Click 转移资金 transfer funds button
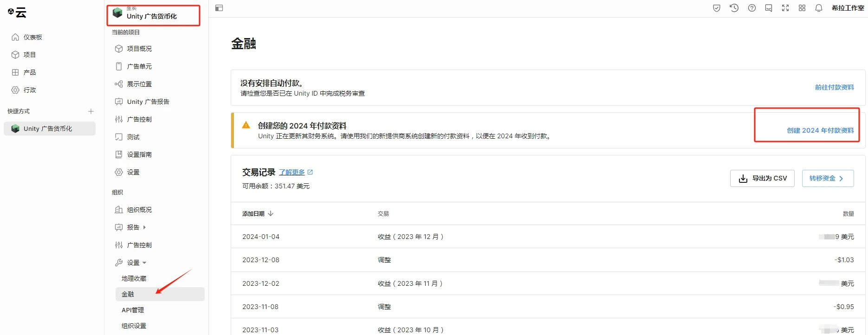The height and width of the screenshot is (335, 868). (828, 178)
